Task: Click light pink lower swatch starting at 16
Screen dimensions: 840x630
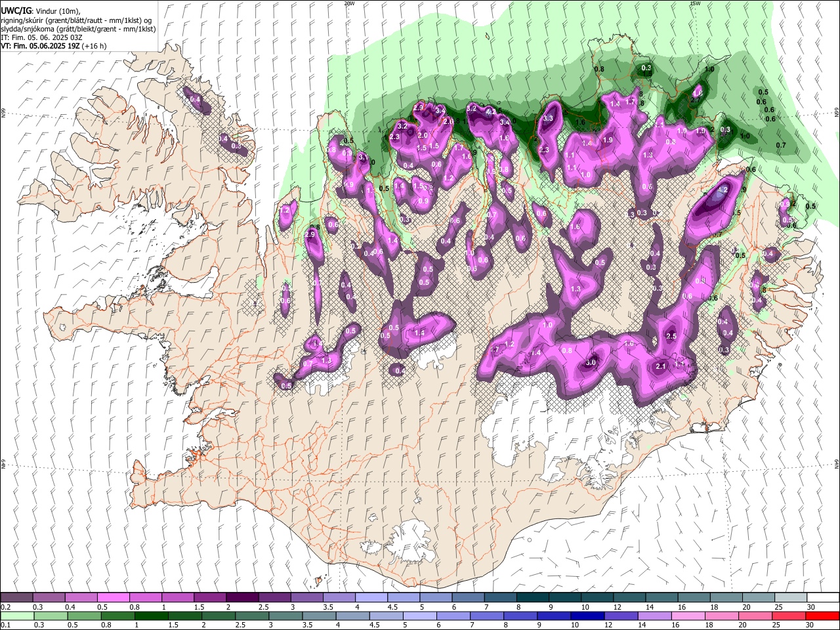Action: click(688, 616)
